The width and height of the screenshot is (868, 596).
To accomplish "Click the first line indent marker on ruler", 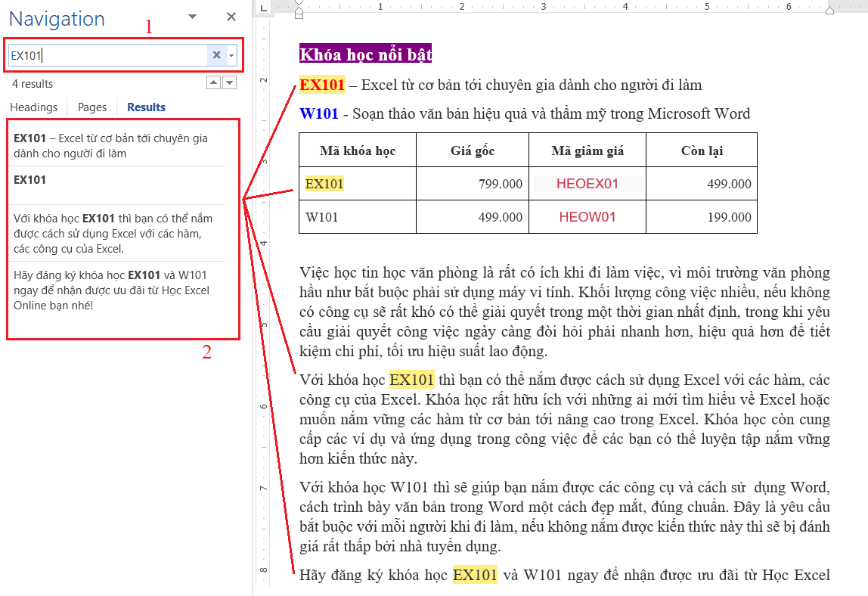I will point(299,4).
